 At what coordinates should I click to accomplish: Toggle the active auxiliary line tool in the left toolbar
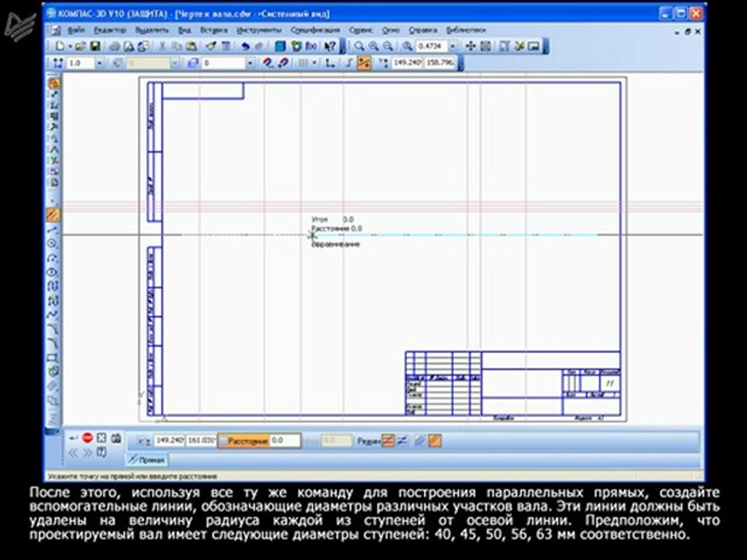point(54,215)
